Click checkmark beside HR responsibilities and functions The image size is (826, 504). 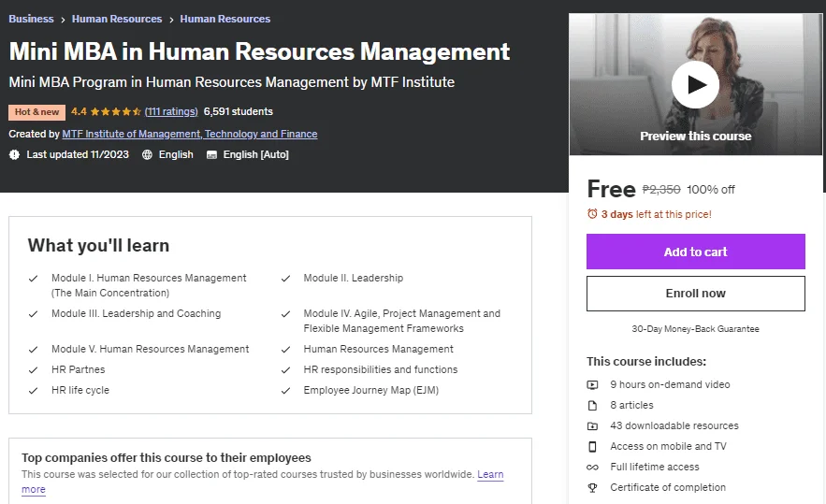(285, 370)
